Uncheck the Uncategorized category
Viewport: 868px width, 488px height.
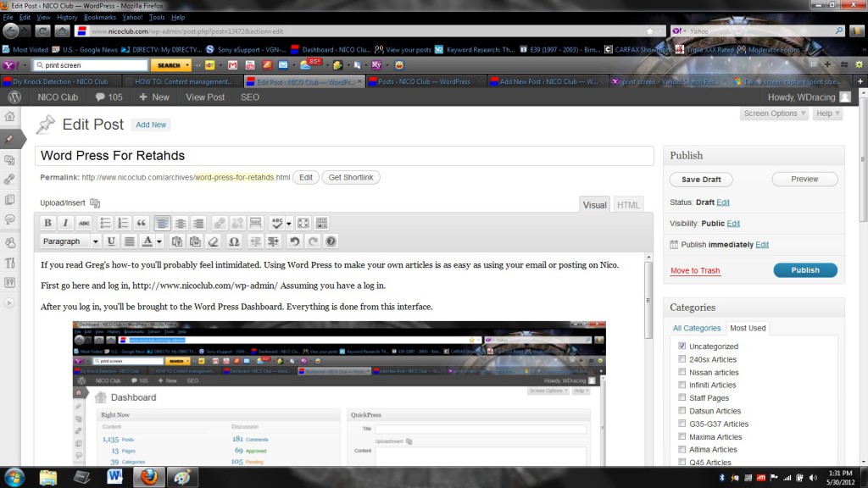tap(682, 346)
